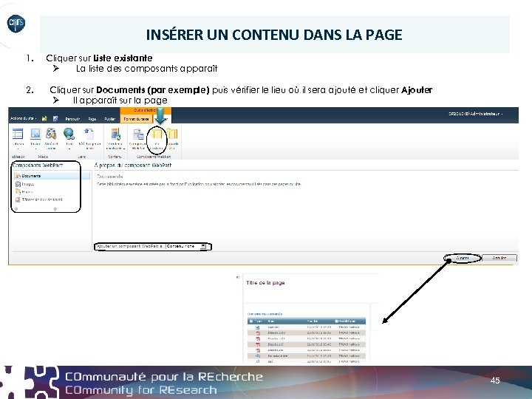Open the arrow below the Image button
This screenshot has width=532, height=399.
click(x=35, y=149)
